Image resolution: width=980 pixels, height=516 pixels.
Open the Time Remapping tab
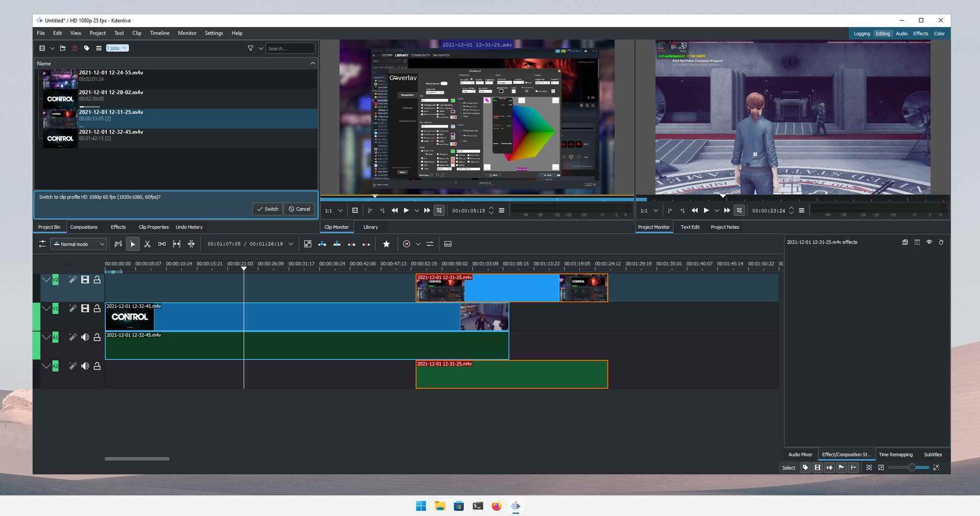pyautogui.click(x=895, y=455)
